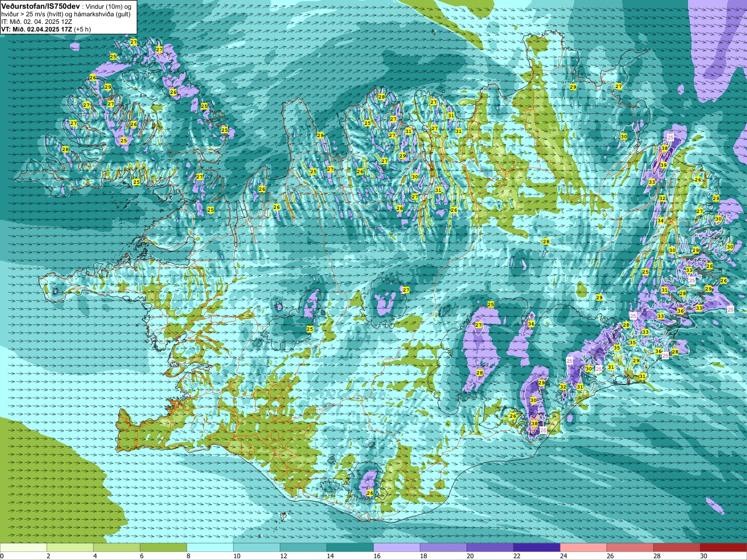The height and width of the screenshot is (560, 747).
Task: Pick the salmon 26–28 legend swatch
Action: point(630,548)
